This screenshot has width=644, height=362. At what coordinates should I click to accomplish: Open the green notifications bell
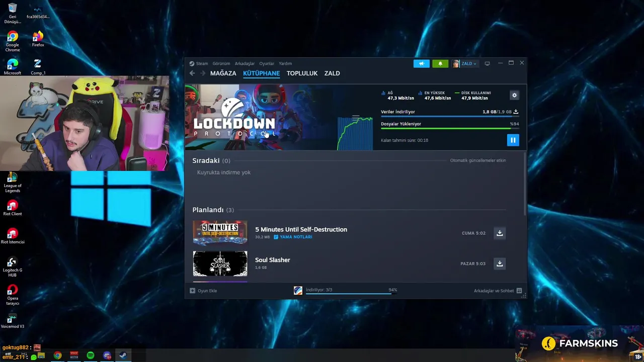(440, 63)
